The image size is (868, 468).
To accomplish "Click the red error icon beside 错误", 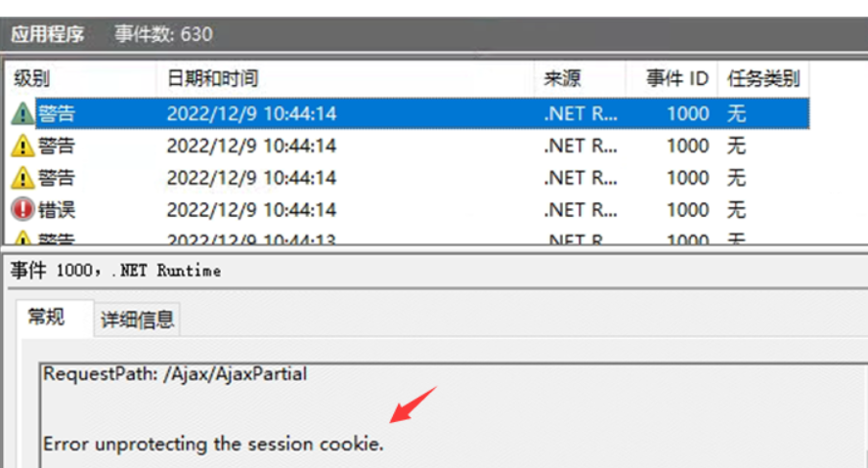I will coord(22,209).
